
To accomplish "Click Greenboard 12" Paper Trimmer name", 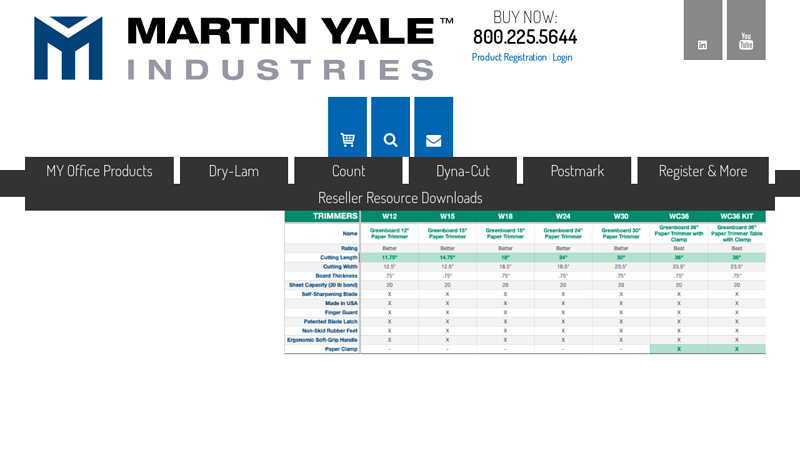I will pos(390,233).
